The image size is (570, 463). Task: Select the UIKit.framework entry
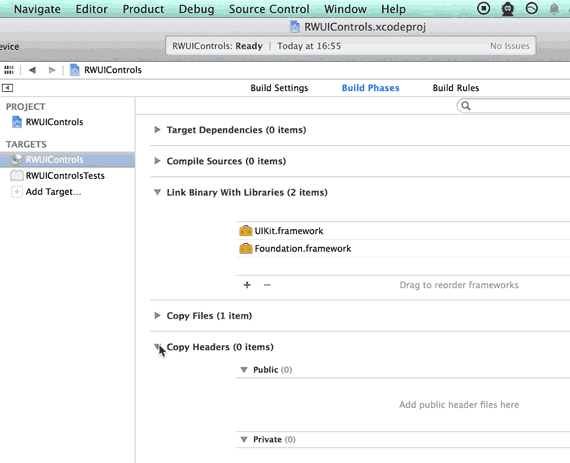click(x=403, y=231)
